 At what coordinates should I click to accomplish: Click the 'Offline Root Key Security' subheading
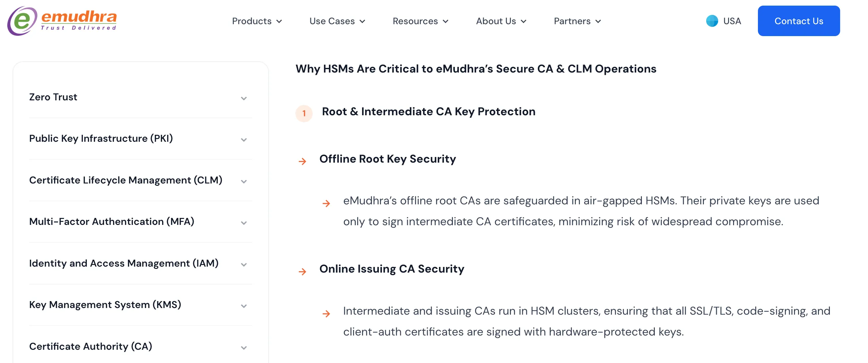click(388, 159)
